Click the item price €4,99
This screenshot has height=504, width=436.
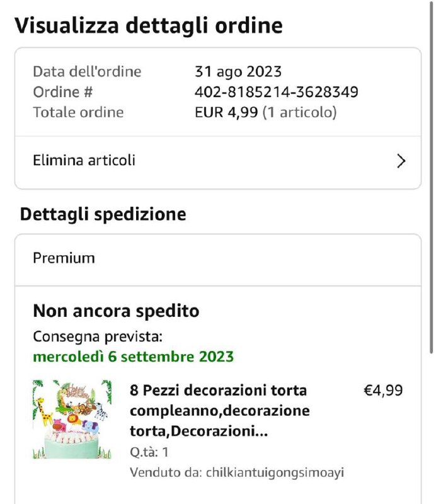point(383,391)
